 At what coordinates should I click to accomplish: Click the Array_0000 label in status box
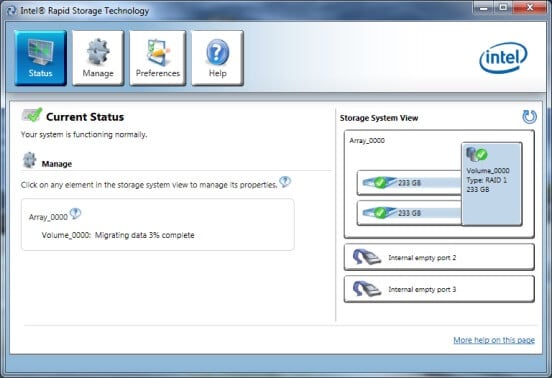coord(48,217)
